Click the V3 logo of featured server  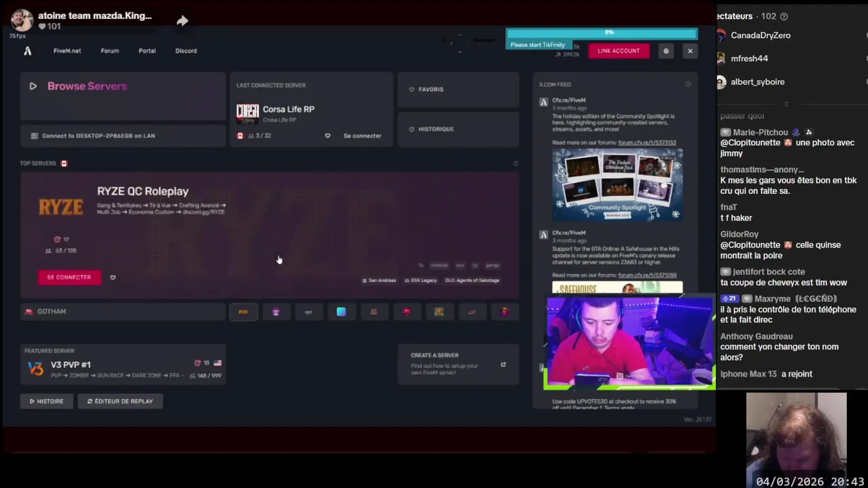point(35,368)
